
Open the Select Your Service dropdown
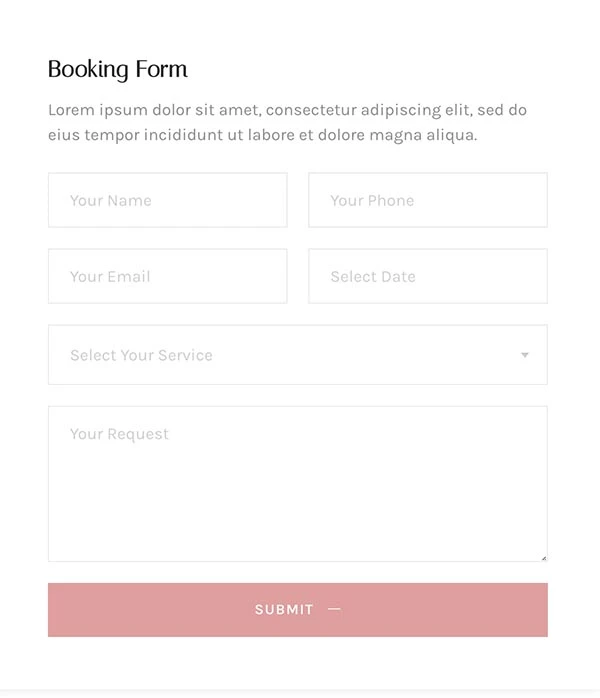[x=297, y=355]
